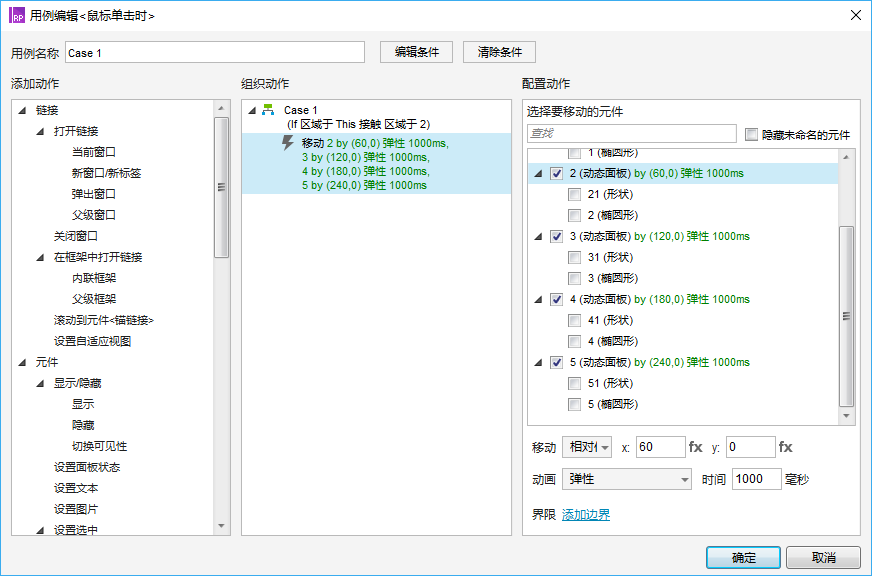Select 设置面板状态 action
The width and height of the screenshot is (872, 576).
point(87,467)
